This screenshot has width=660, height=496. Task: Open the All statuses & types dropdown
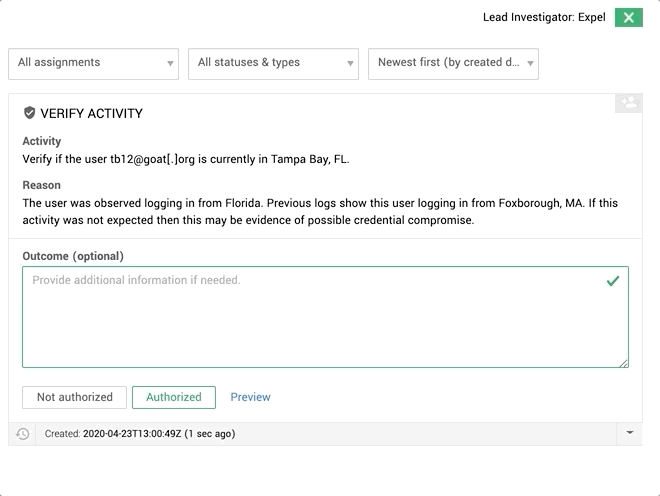pyautogui.click(x=273, y=64)
